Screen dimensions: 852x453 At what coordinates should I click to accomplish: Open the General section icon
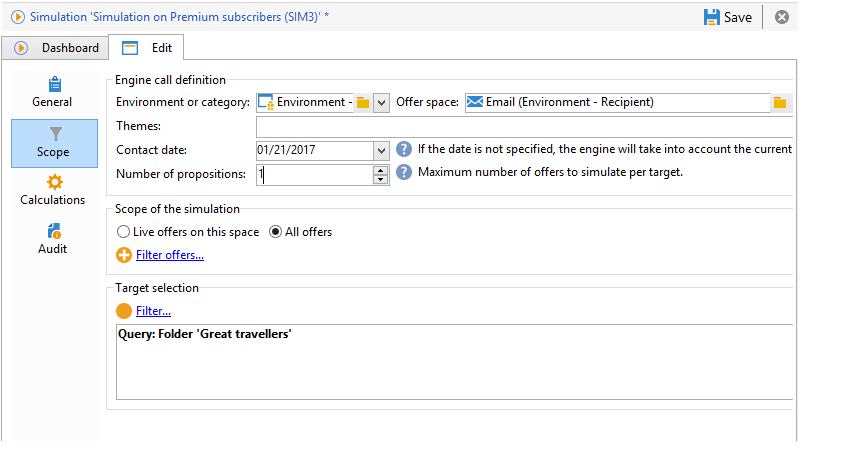click(x=55, y=84)
